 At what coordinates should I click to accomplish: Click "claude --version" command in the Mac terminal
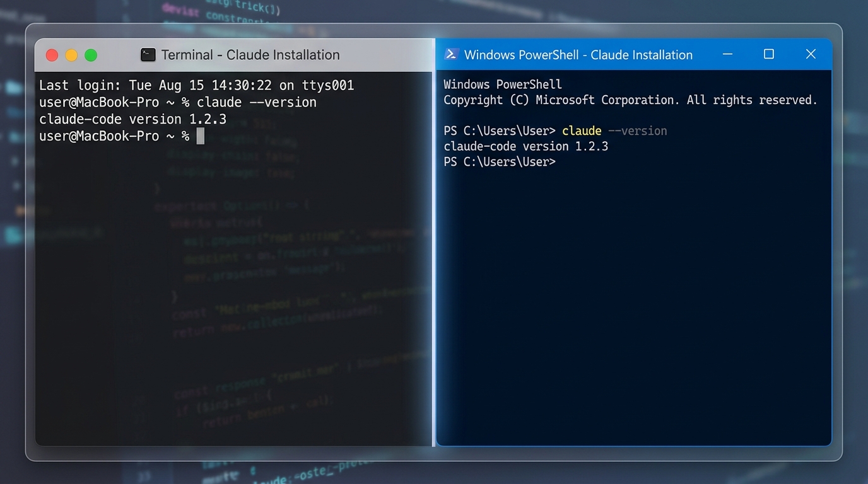256,102
